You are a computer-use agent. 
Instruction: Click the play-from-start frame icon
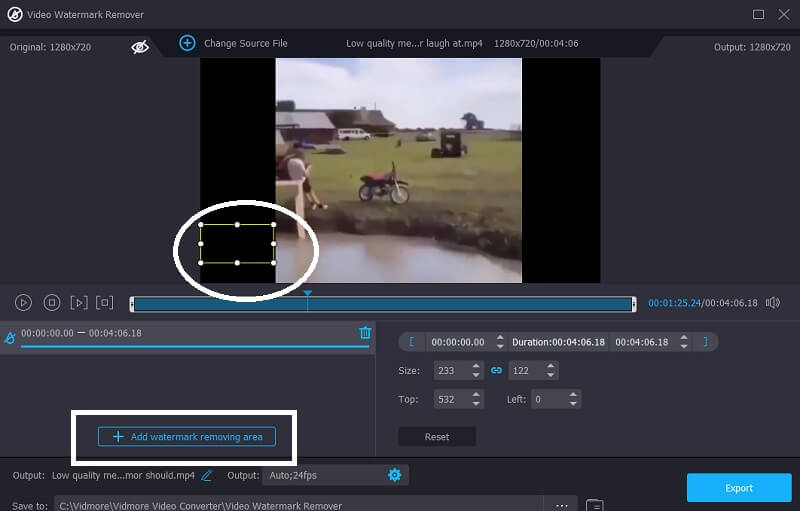[x=79, y=302]
